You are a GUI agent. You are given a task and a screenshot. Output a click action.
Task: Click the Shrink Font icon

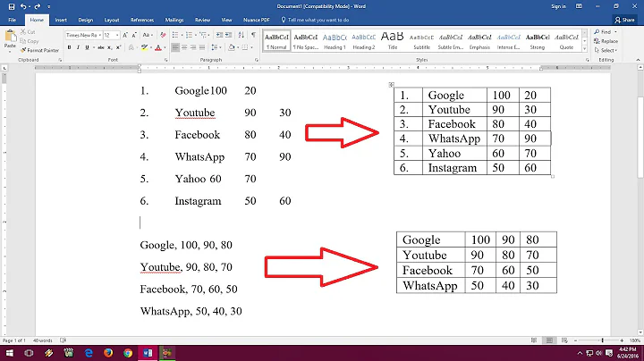click(134, 35)
